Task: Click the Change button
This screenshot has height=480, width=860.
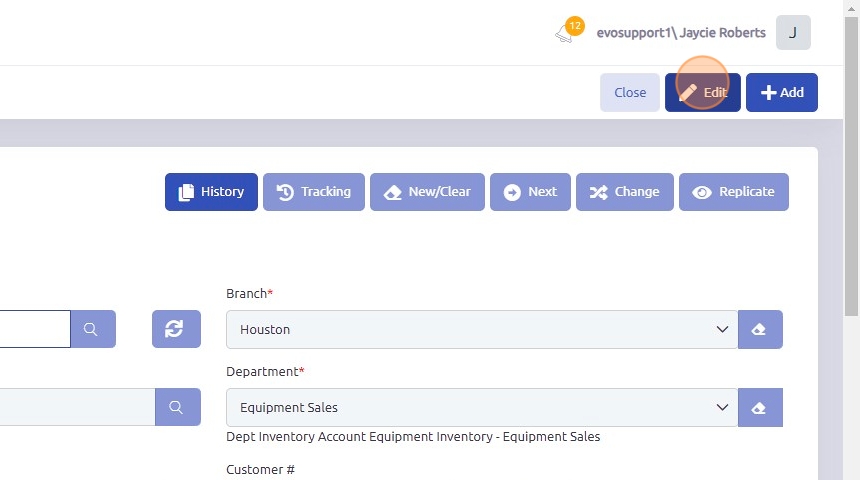Action: (x=624, y=192)
